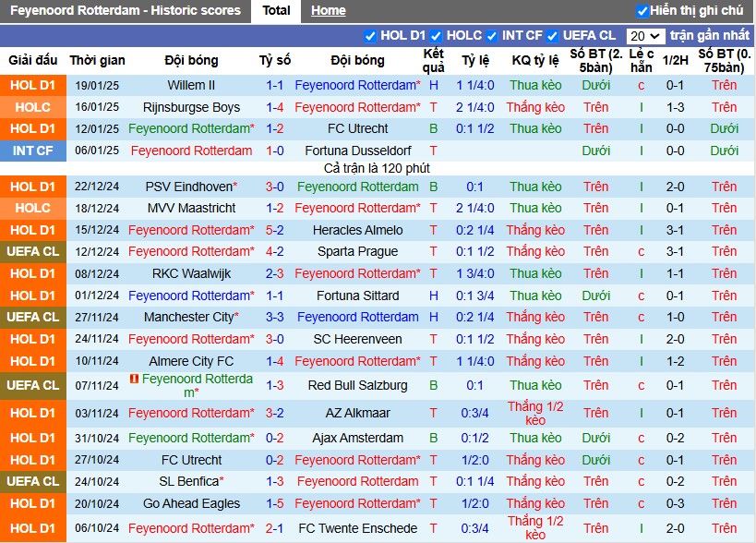Click the HOLC badge on the 16/01/25 row
The width and height of the screenshot is (756, 543).
(x=33, y=107)
